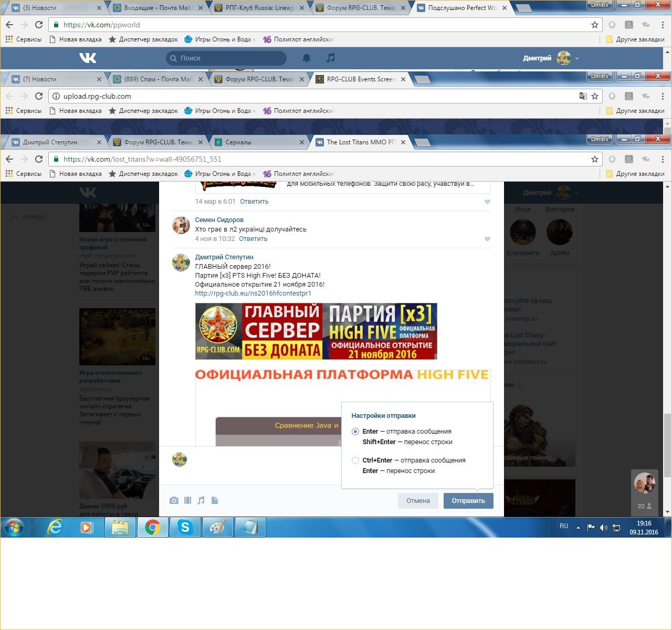Open Chrome menu in the lost_titans window
The image size is (672, 630).
point(663,159)
